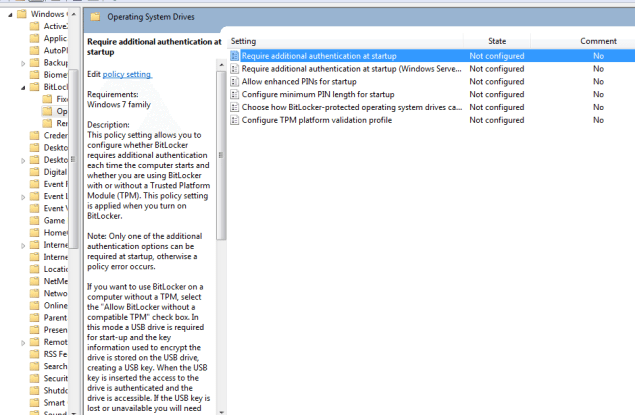Click the description pane scroll up arrow
The height and width of the screenshot is (415, 635).
[221, 65]
